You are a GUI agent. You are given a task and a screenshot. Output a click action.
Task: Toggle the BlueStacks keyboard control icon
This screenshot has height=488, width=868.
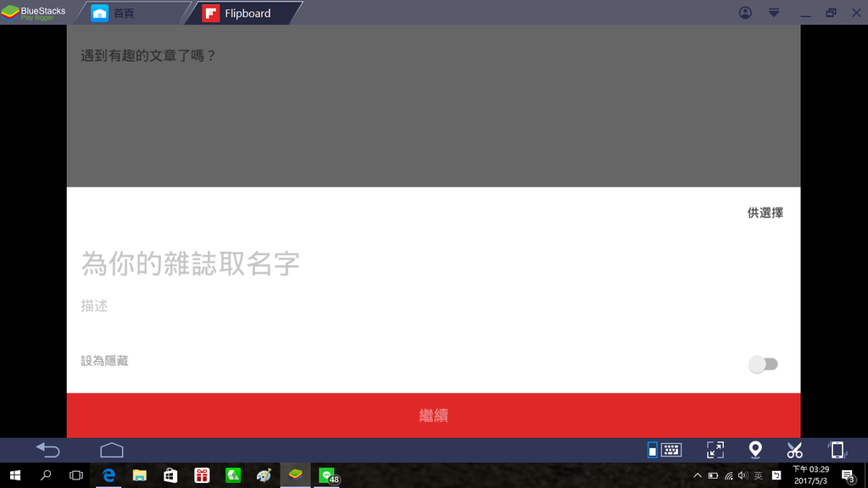click(x=665, y=450)
